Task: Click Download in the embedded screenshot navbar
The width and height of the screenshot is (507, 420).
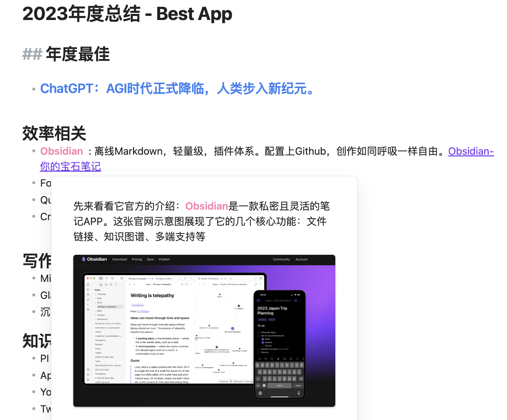Action: [x=120, y=260]
